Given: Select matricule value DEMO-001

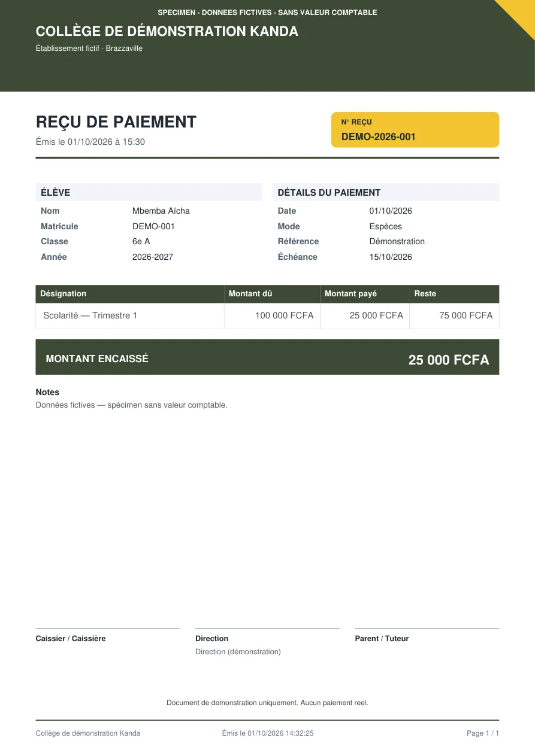Looking at the screenshot, I should point(153,226).
